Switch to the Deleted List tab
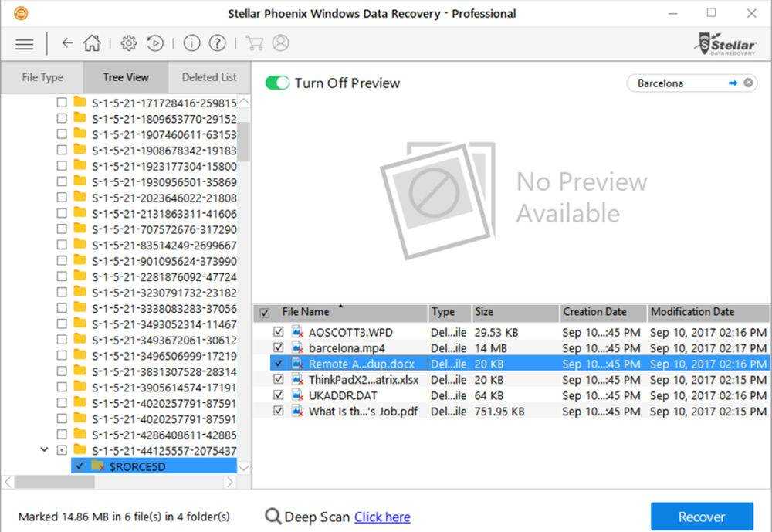The image size is (772, 532). [209, 77]
